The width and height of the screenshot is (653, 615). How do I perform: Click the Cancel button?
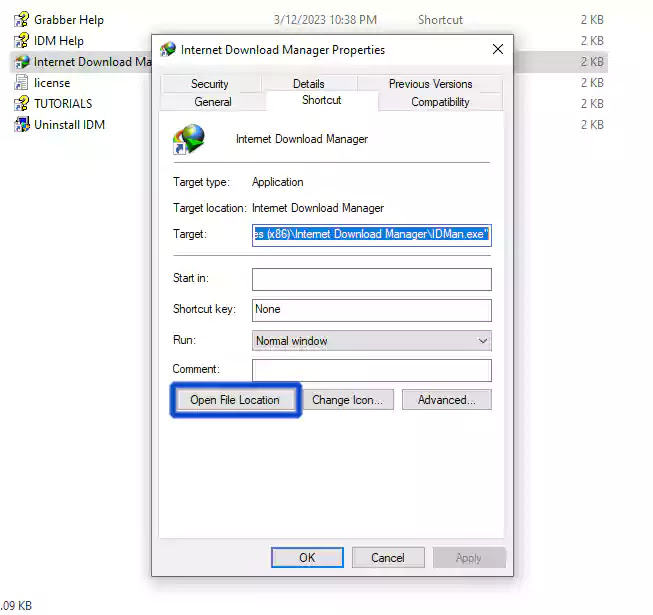click(388, 558)
